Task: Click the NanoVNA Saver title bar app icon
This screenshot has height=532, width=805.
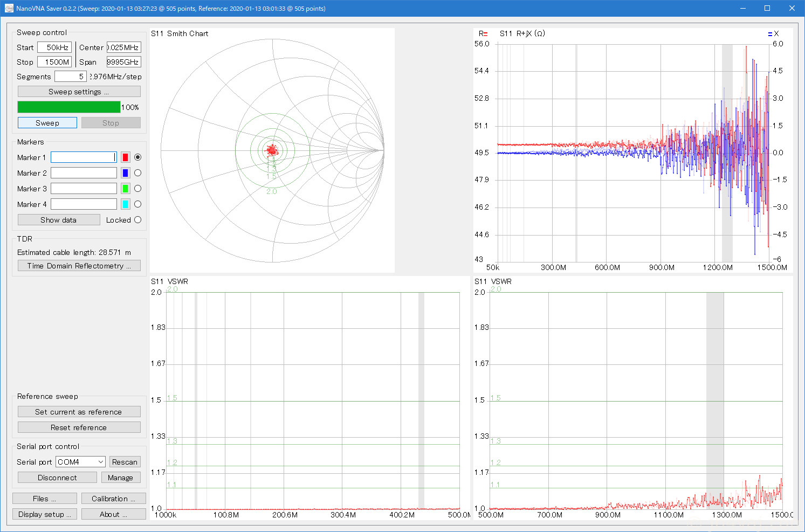Action: tap(9, 9)
